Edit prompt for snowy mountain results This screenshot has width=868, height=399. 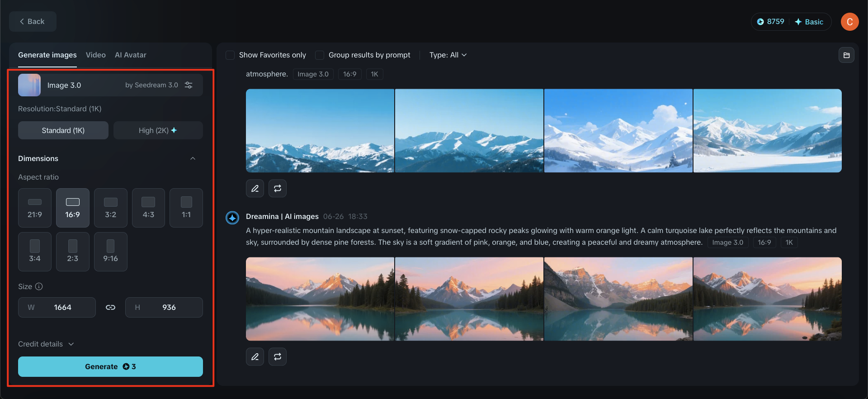tap(255, 188)
